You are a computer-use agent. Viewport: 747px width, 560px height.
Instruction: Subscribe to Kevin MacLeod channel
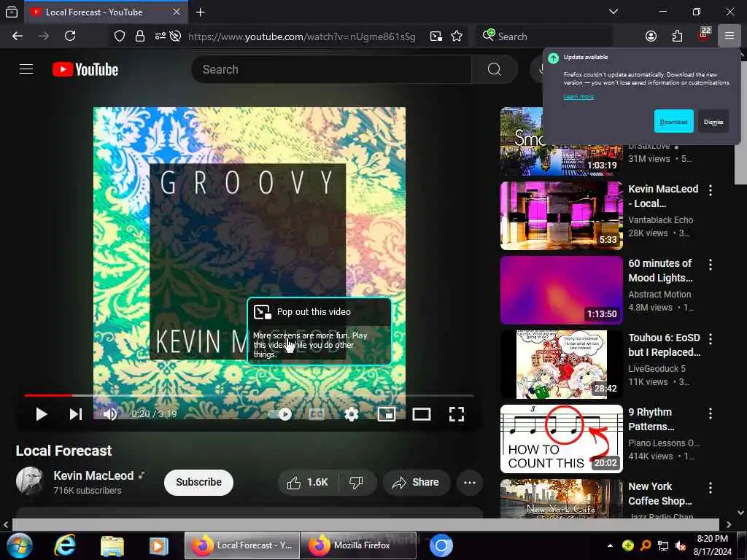(198, 483)
